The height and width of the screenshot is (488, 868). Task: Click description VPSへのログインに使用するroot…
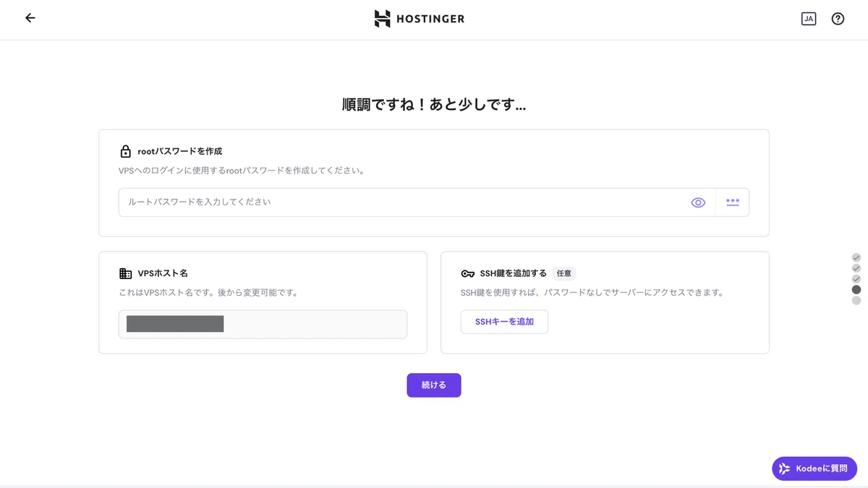point(243,171)
